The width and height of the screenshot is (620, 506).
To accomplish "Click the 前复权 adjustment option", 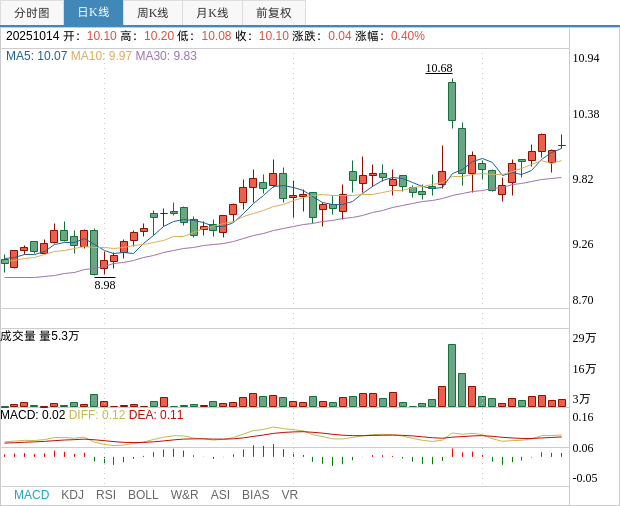I will 273,13.
